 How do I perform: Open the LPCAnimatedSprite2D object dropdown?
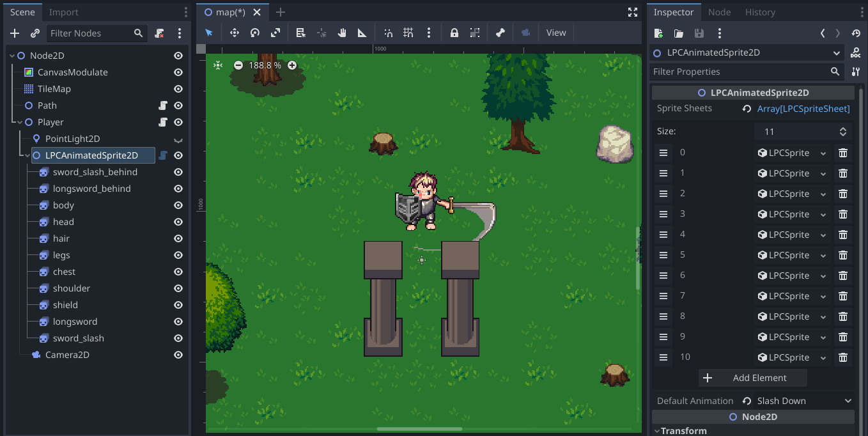click(x=747, y=53)
